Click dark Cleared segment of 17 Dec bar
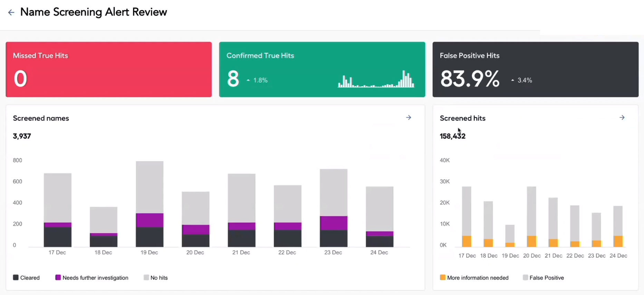Image resolution: width=644 pixels, height=295 pixels. click(x=58, y=237)
